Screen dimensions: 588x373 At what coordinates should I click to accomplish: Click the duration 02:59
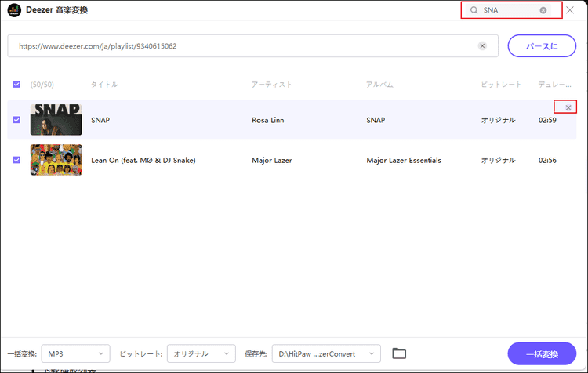547,120
